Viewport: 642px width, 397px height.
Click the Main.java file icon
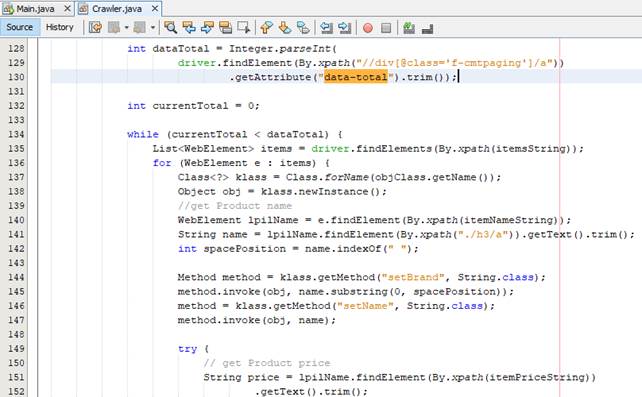coord(8,9)
